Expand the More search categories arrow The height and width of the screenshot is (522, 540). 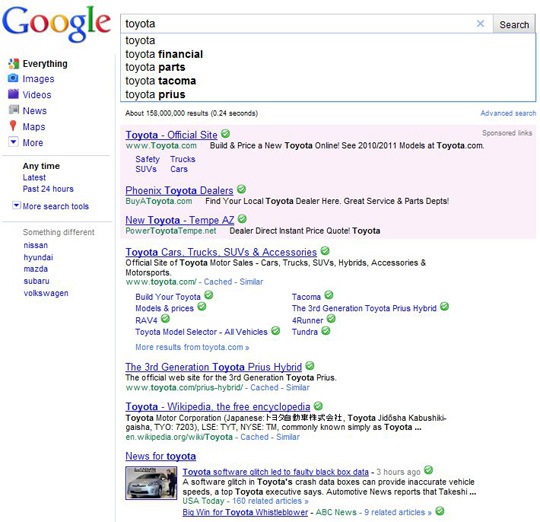click(13, 142)
